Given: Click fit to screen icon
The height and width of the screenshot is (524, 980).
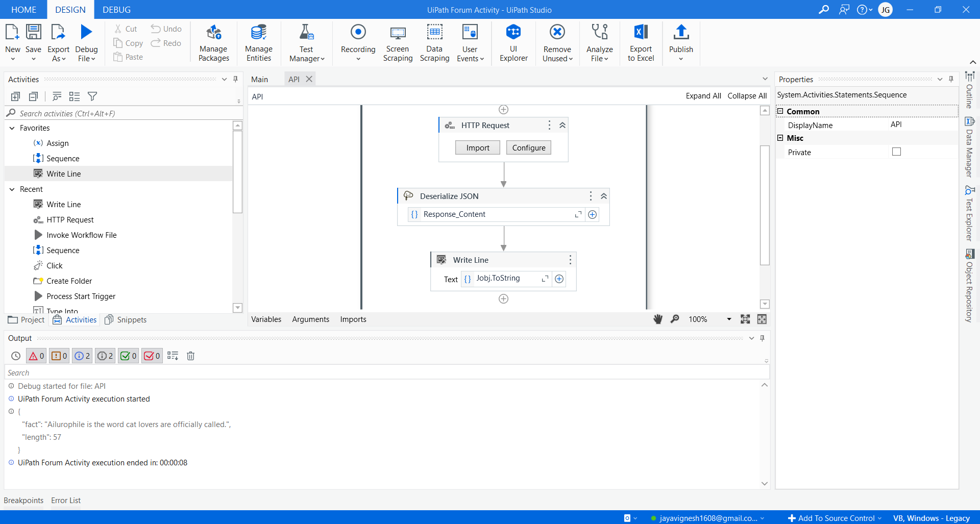Looking at the screenshot, I should (745, 319).
